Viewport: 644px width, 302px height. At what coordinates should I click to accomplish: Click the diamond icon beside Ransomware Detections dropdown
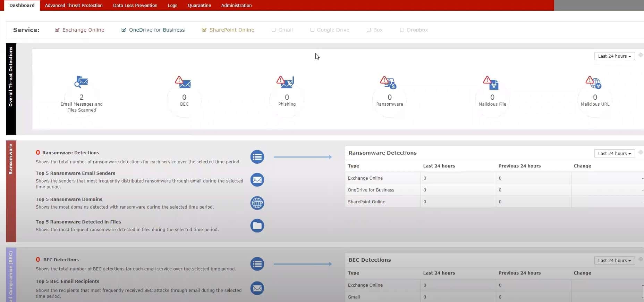641,152
